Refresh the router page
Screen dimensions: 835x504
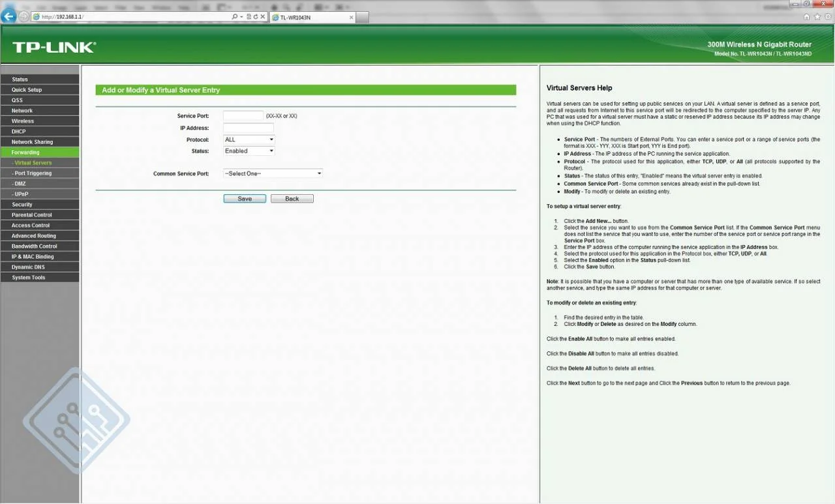click(x=256, y=16)
